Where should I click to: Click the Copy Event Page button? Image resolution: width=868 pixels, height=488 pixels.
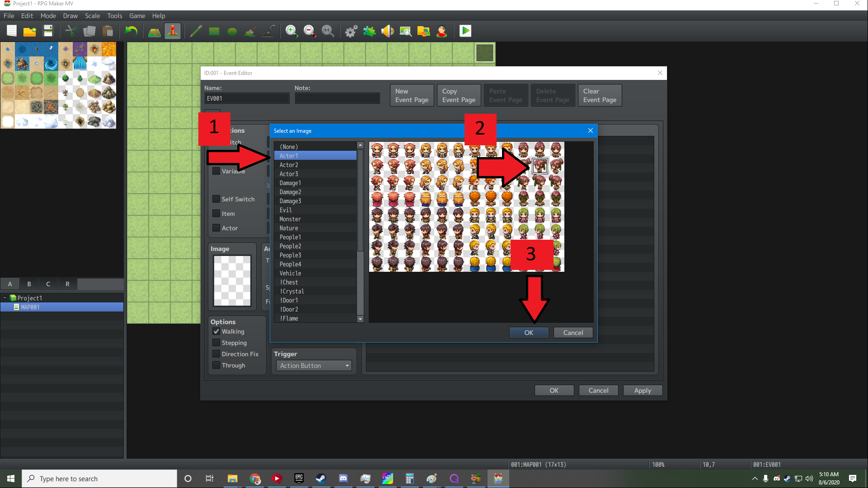pyautogui.click(x=459, y=95)
